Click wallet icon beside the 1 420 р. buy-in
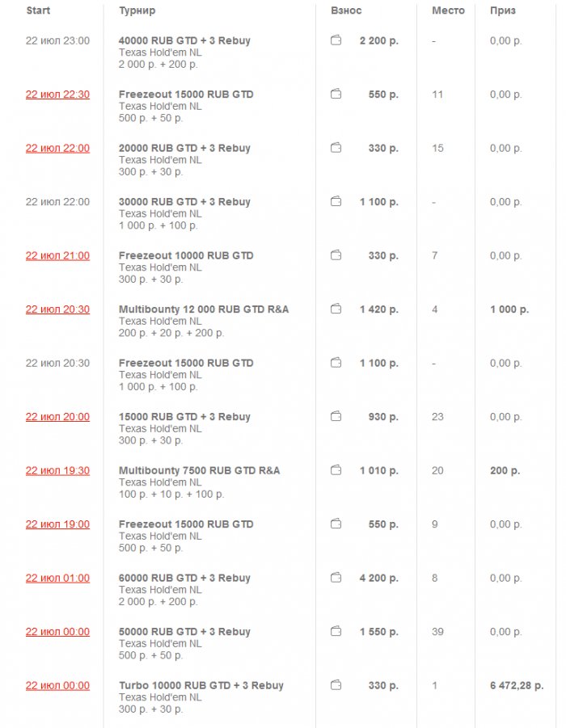The image size is (566, 728). 336,309
